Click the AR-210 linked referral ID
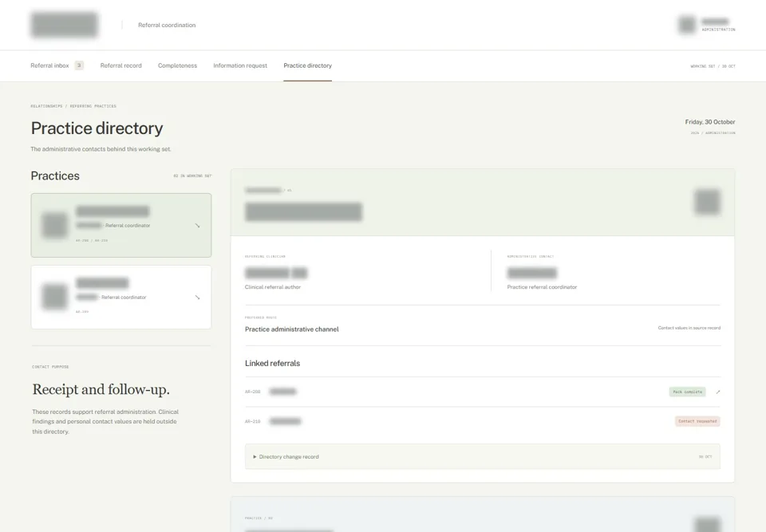Viewport: 766px width, 532px height. tap(253, 421)
